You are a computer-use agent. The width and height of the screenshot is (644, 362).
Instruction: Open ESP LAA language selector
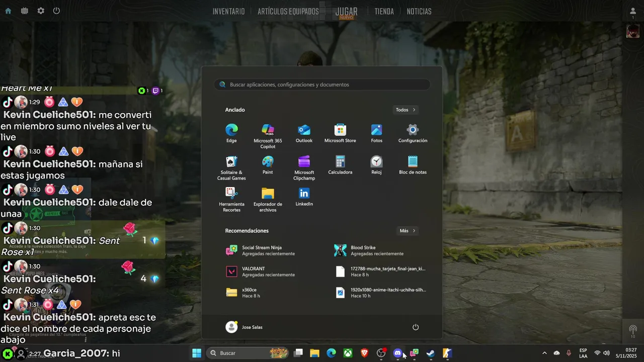tap(583, 353)
